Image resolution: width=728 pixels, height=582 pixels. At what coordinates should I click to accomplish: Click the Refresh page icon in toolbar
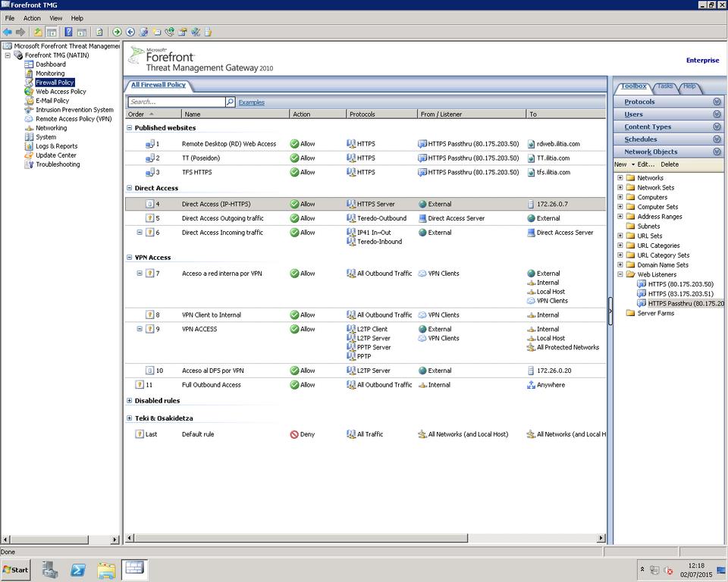pyautogui.click(x=99, y=32)
